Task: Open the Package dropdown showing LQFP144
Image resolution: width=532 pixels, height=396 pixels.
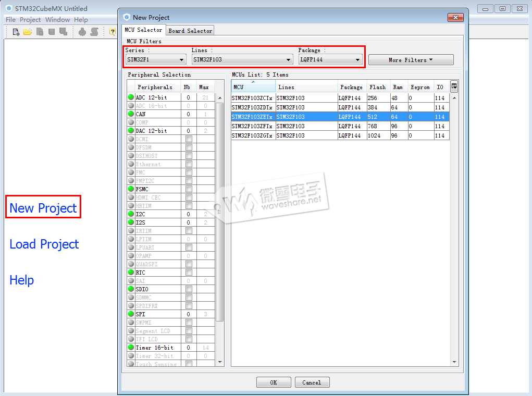Action: click(x=330, y=60)
